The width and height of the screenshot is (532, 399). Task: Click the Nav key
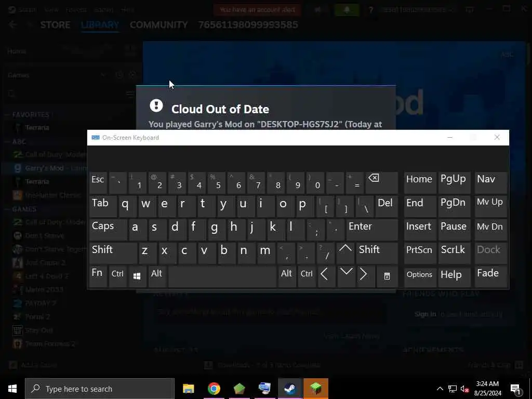click(x=490, y=182)
